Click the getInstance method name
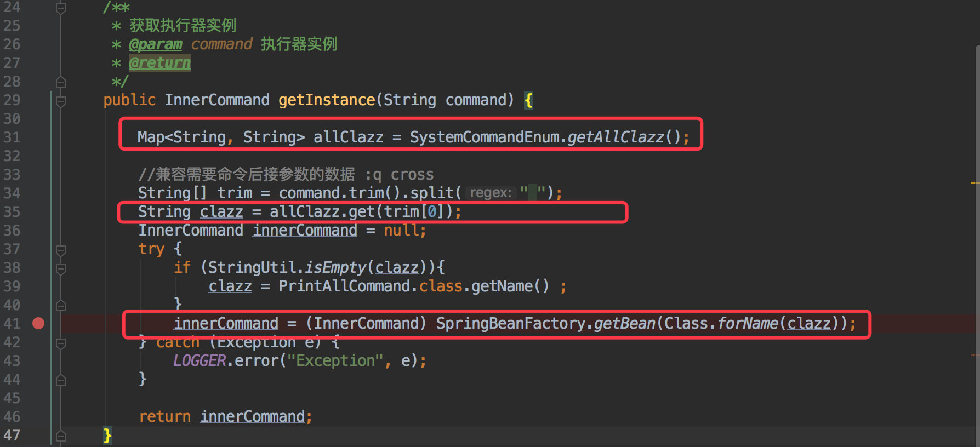This screenshot has height=447, width=980. 327,100
